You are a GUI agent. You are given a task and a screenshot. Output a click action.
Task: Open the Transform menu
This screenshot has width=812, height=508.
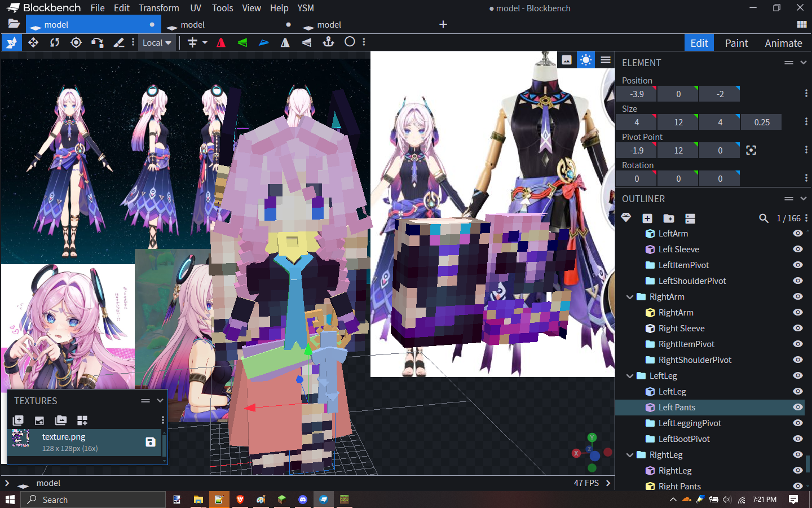159,8
